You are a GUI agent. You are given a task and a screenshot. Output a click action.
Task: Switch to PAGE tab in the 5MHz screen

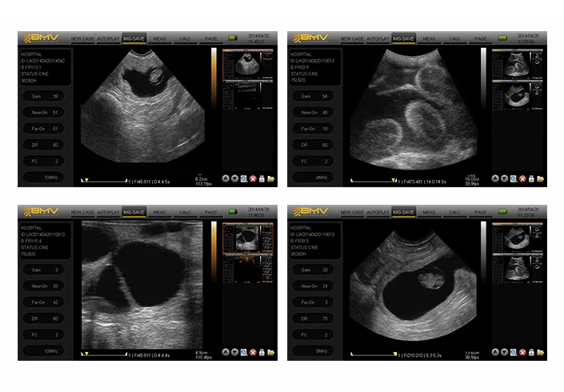click(x=481, y=212)
